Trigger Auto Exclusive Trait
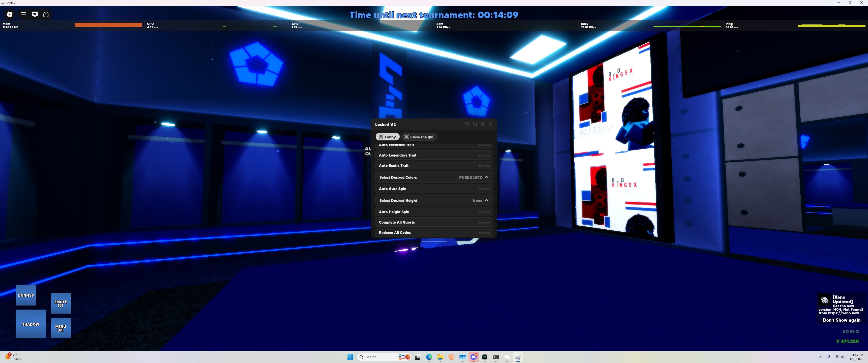The width and height of the screenshot is (868, 363). (x=434, y=145)
